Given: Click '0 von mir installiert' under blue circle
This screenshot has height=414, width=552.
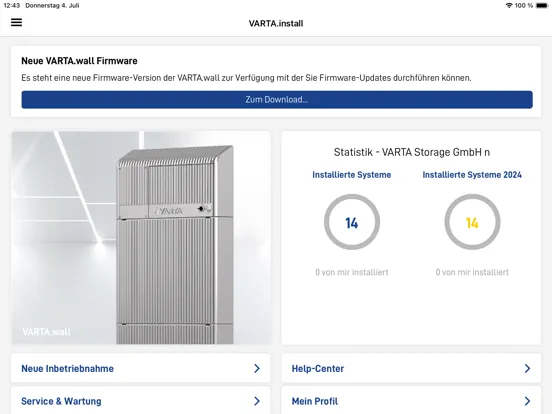Looking at the screenshot, I should point(352,272).
